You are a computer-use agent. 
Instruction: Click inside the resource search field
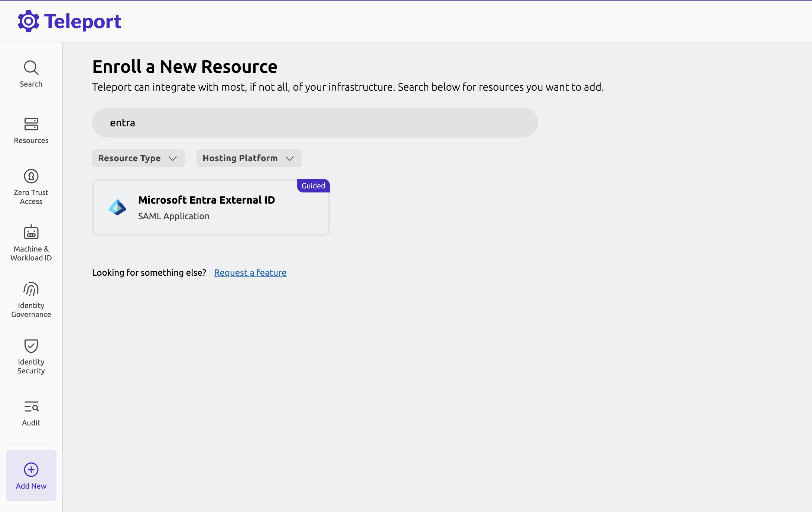[x=314, y=122]
